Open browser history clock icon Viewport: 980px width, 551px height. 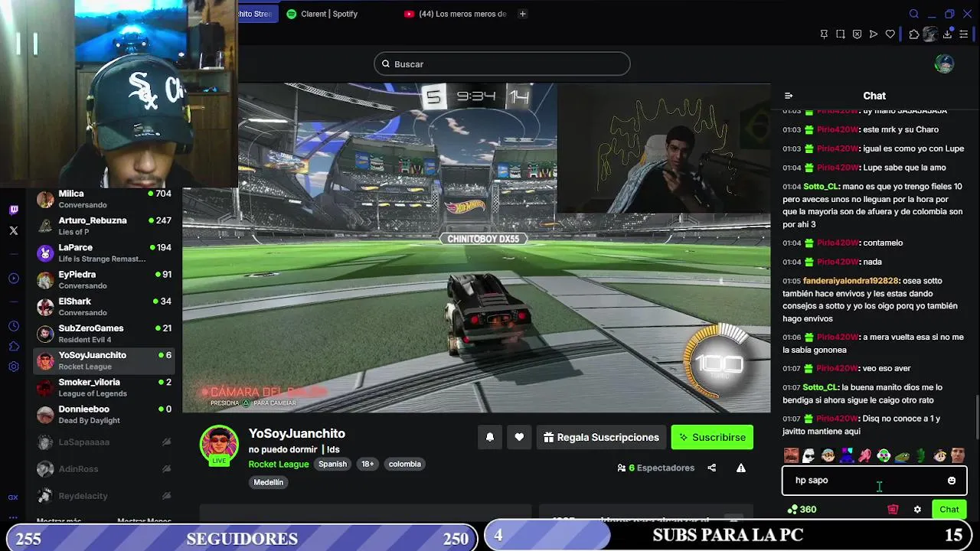pyautogui.click(x=14, y=326)
